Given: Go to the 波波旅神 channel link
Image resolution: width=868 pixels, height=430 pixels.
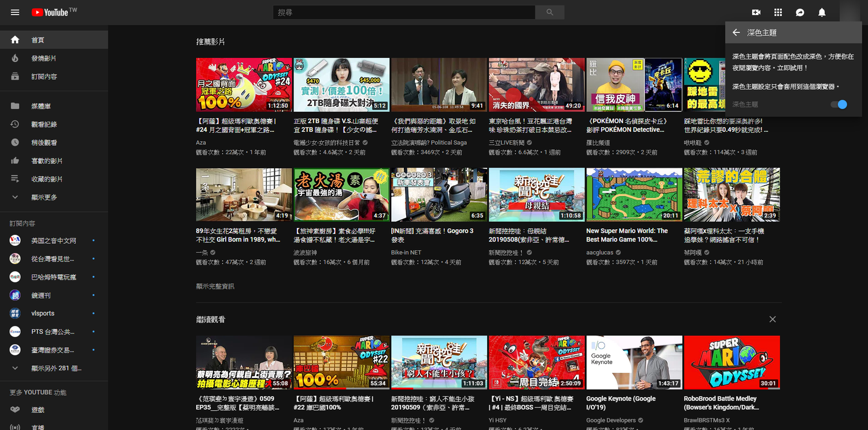Looking at the screenshot, I should [x=306, y=252].
